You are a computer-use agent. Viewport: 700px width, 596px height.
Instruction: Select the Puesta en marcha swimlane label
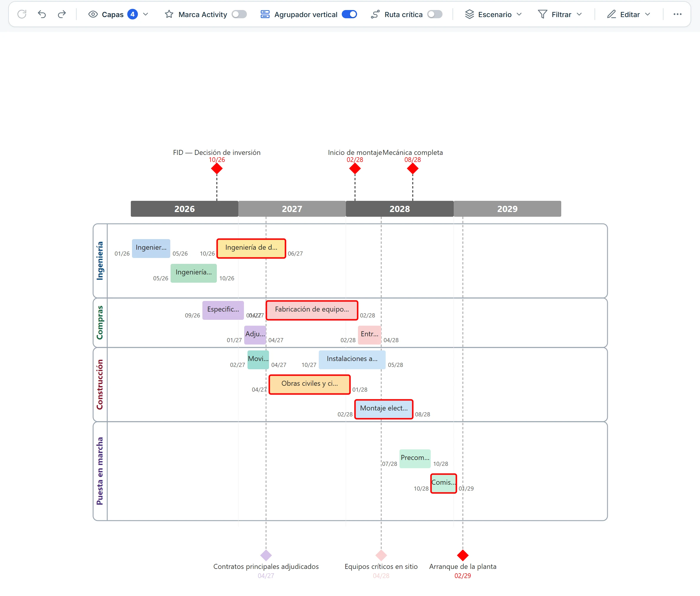100,471
